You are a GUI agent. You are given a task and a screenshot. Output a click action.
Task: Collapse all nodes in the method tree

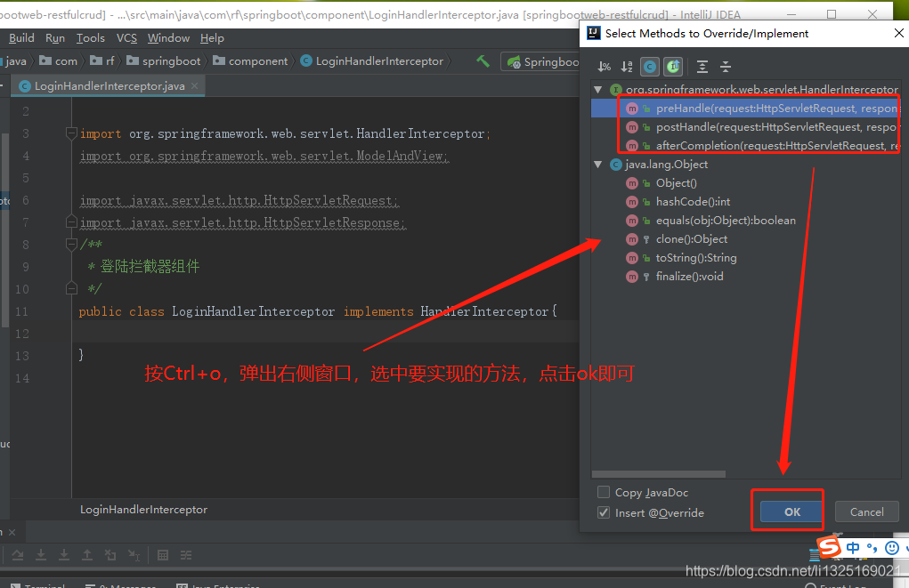tap(726, 67)
